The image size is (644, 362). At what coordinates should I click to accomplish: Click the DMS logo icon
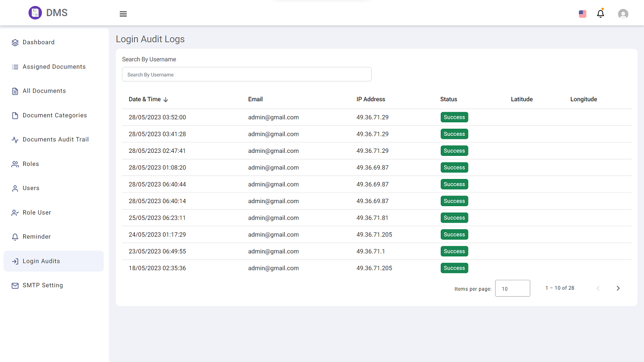[35, 13]
